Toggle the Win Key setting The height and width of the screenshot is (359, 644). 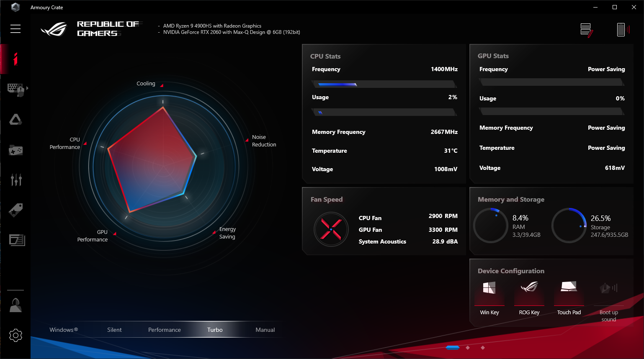[489, 298]
